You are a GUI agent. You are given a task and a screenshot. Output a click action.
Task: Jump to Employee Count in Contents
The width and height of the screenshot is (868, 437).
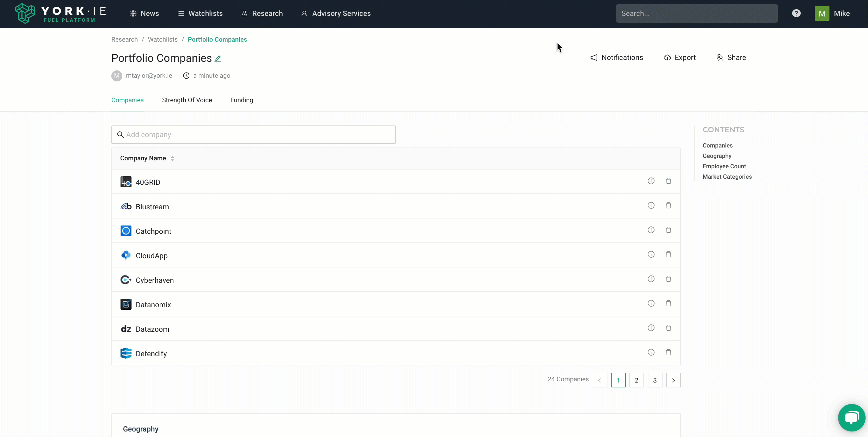click(x=724, y=166)
